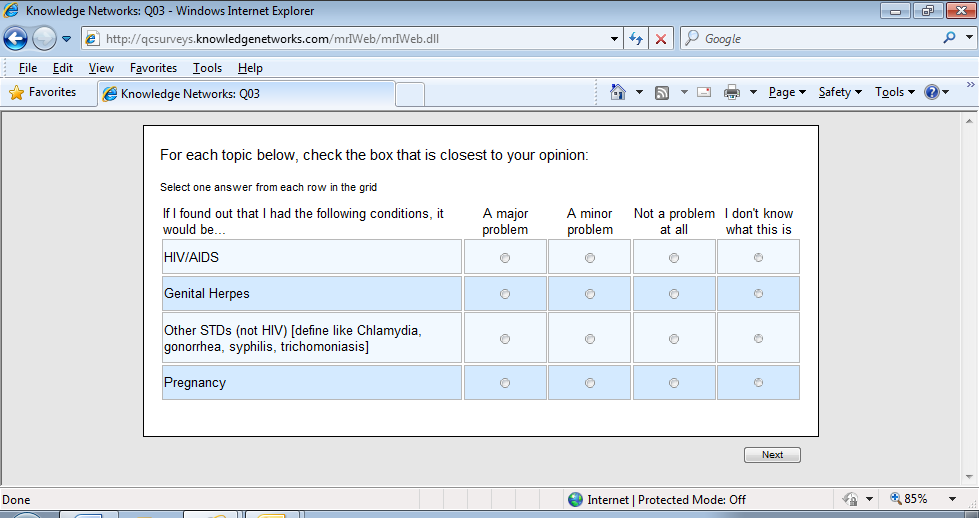
Task: Open a new blank tab
Action: pyautogui.click(x=410, y=94)
